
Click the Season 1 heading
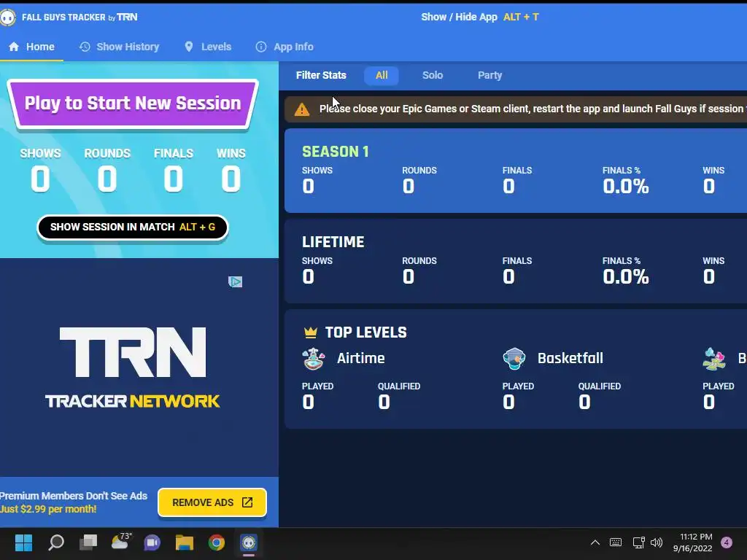(x=336, y=152)
